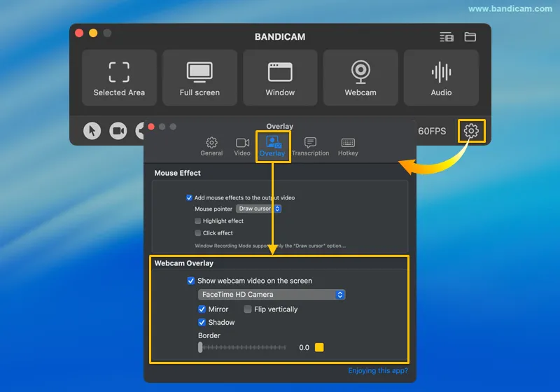Select the Selected Area recording mode
The image size is (560, 392).
[x=119, y=78]
